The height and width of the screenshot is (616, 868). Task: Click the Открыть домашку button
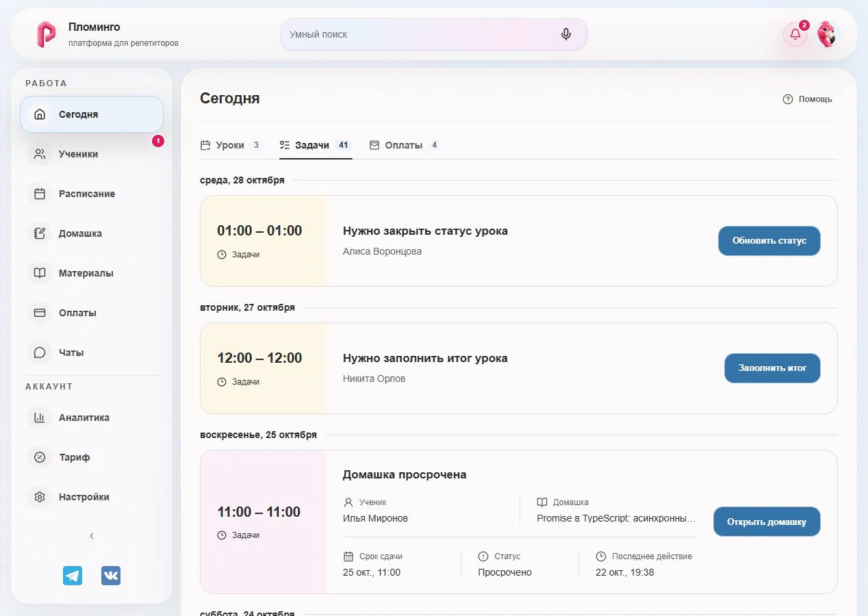767,522
